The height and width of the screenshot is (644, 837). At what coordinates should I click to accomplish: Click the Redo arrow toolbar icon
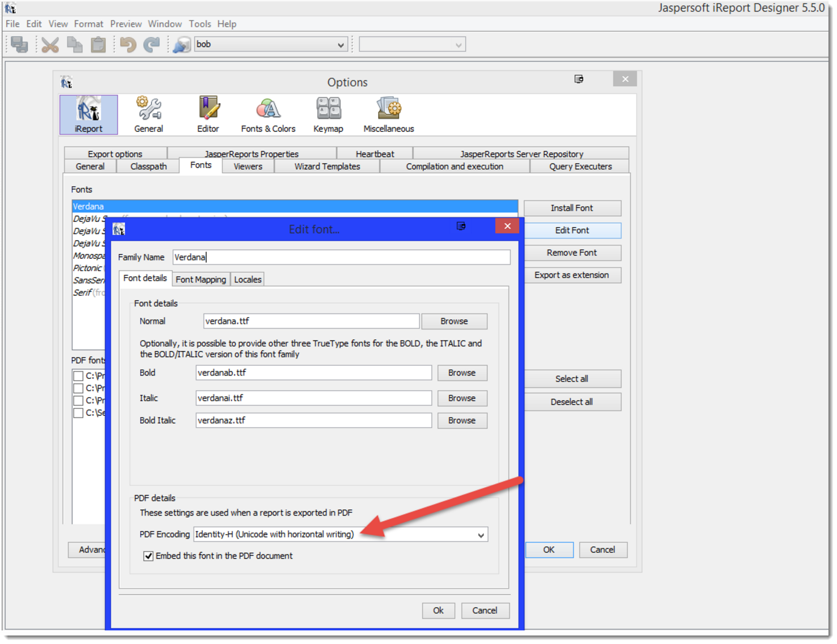coord(152,44)
